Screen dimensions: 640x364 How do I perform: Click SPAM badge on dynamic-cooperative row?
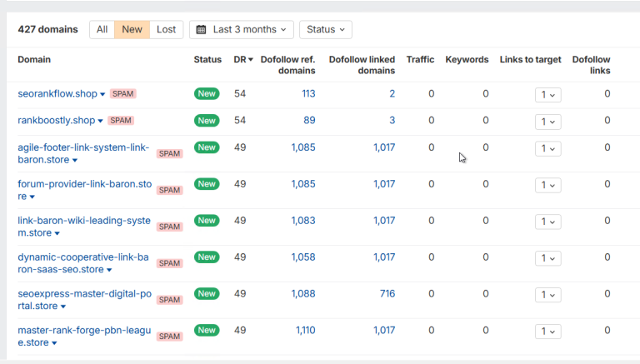coord(169,263)
